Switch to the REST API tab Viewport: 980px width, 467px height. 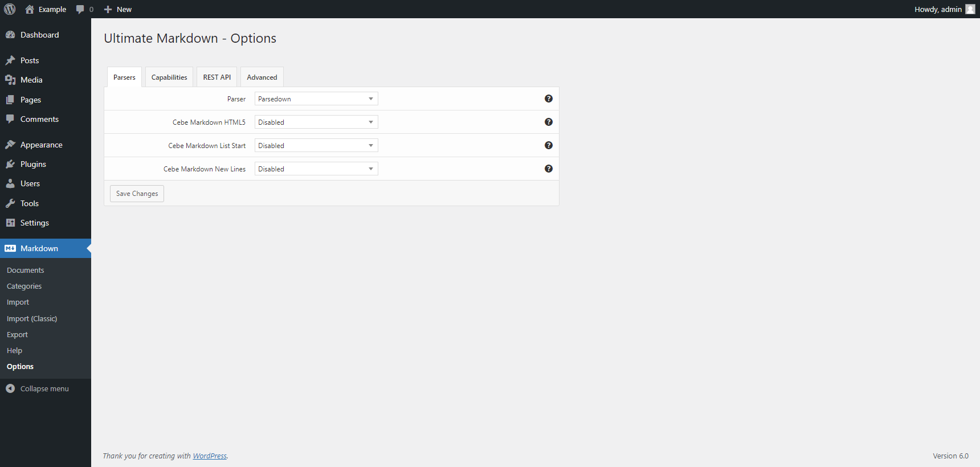click(x=217, y=77)
